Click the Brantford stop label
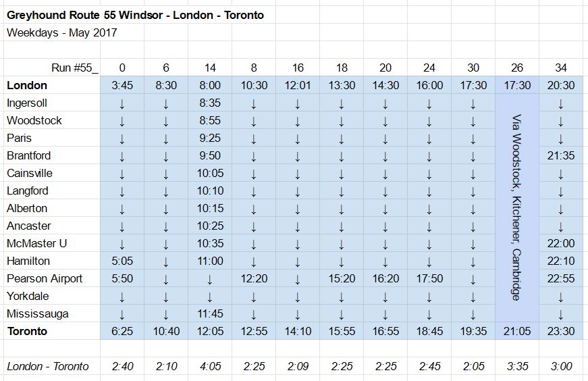 [29, 155]
